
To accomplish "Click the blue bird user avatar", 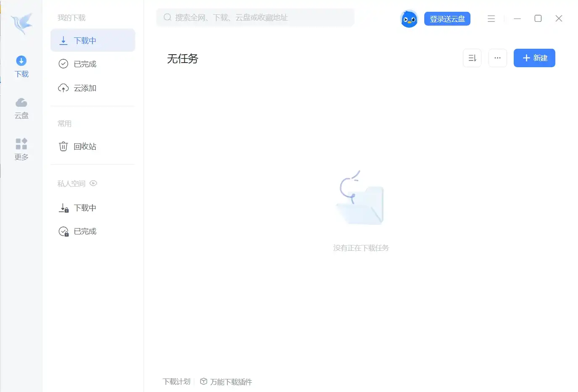I will click(x=409, y=19).
